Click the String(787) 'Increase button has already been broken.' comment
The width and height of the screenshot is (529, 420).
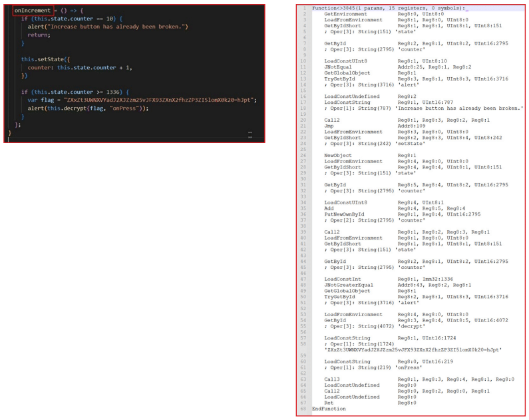click(x=424, y=108)
